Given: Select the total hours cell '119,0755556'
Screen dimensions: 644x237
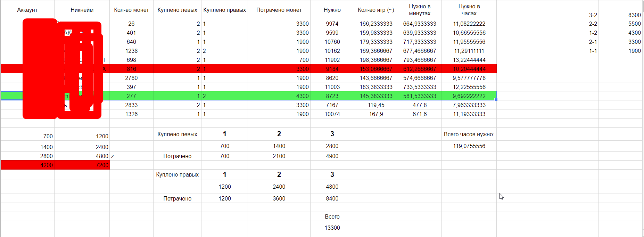Looking at the screenshot, I should pyautogui.click(x=469, y=146).
